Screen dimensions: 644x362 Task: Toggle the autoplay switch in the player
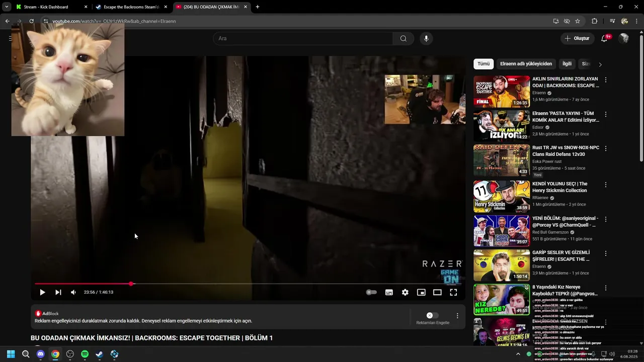coord(371,292)
